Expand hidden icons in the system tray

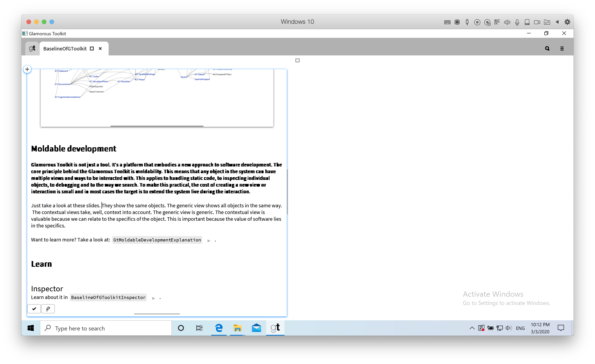[x=472, y=328]
